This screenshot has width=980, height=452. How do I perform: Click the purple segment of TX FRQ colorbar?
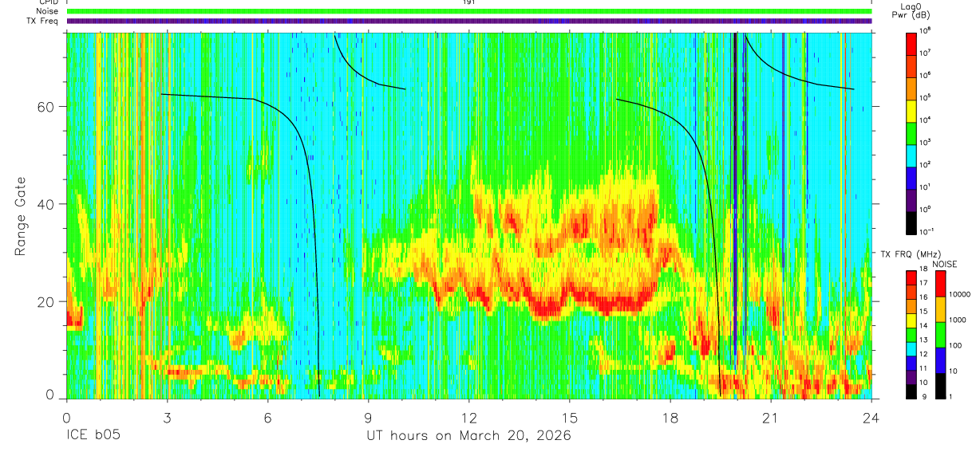pos(911,378)
